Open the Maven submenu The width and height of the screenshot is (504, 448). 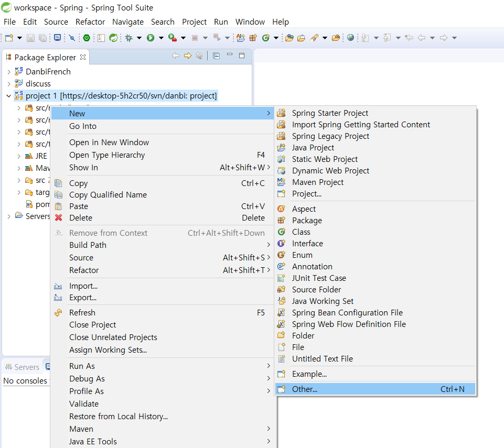163,429
